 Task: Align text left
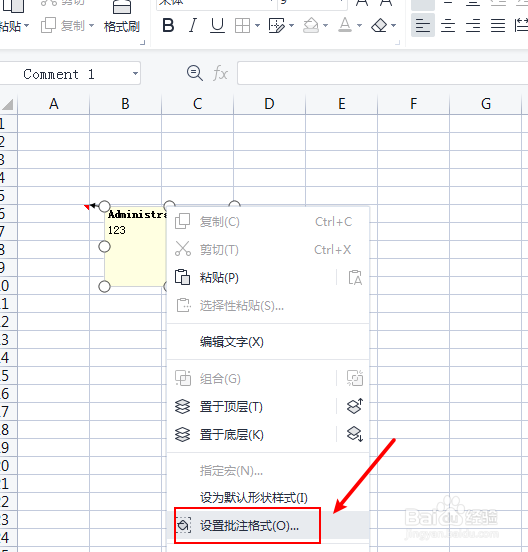click(x=423, y=25)
